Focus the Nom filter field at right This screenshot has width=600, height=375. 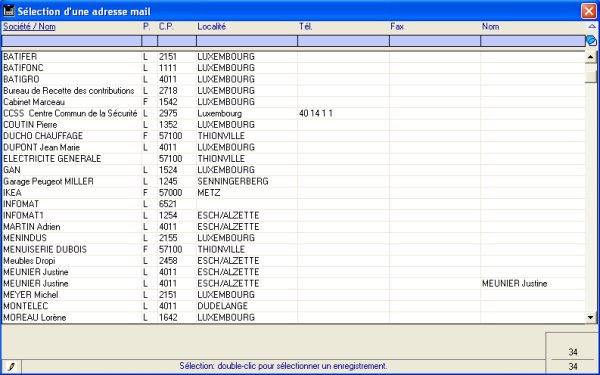coord(533,41)
